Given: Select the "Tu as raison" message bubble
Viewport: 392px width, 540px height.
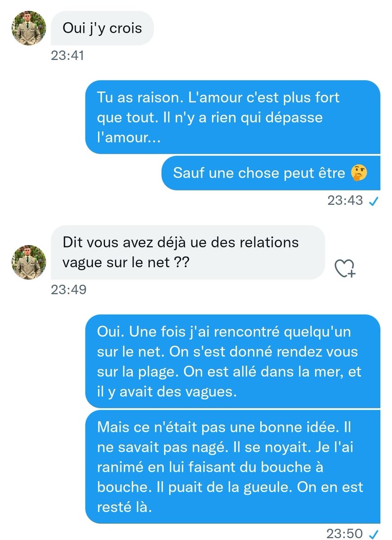Looking at the screenshot, I should tap(233, 117).
